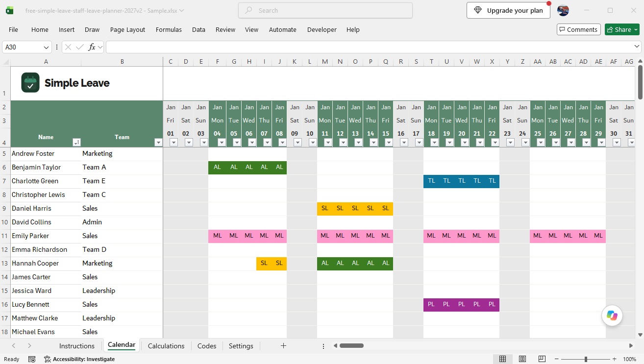This screenshot has height=364, width=644.
Task: Open the sheet tab bar options dots
Action: point(323,346)
